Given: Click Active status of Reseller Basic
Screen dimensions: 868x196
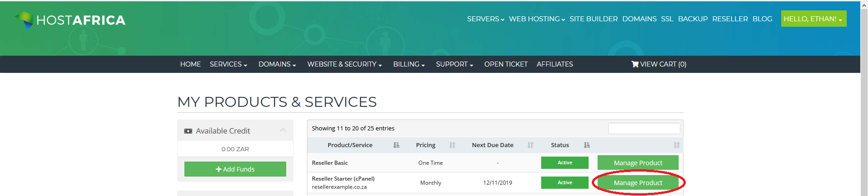Looking at the screenshot, I should point(565,163).
